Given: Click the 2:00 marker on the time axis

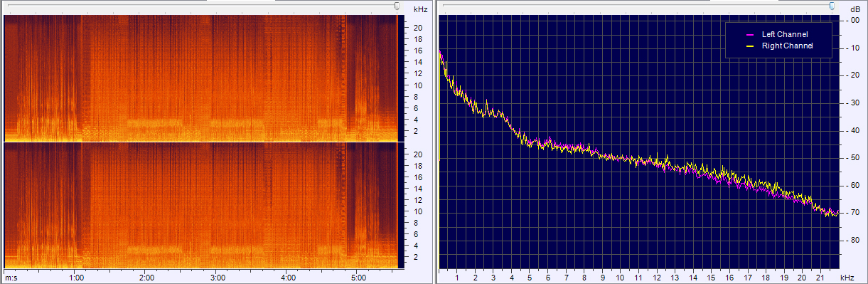Looking at the screenshot, I should [147, 278].
